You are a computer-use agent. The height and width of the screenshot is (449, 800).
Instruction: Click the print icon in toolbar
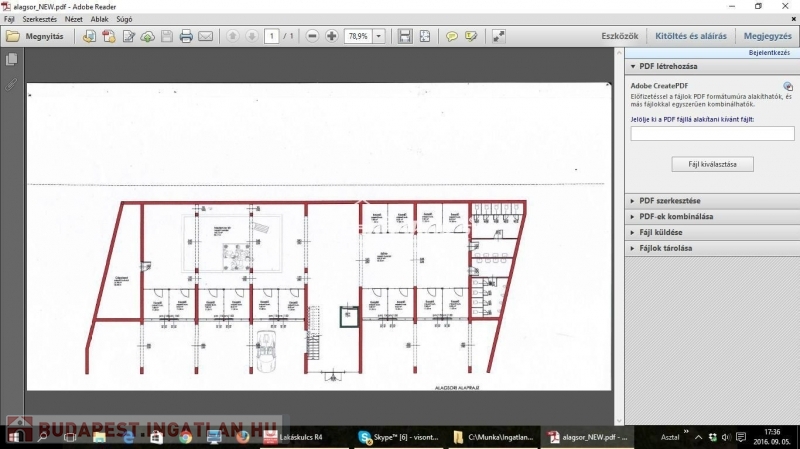click(x=186, y=36)
